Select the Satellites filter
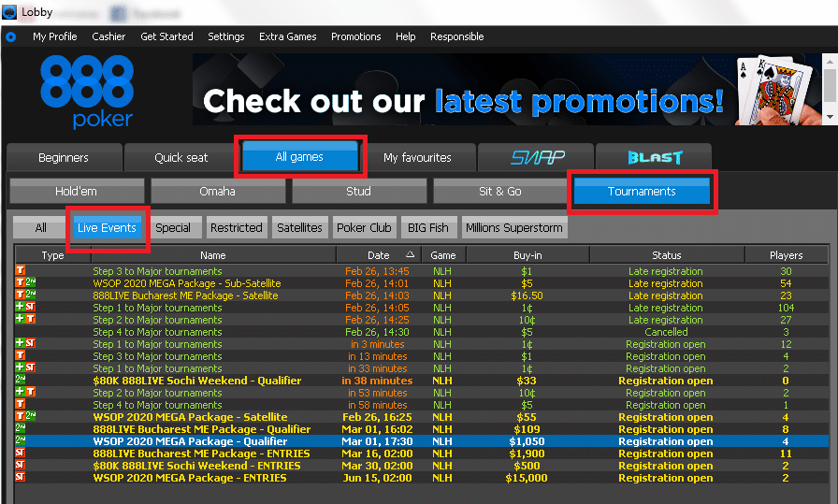 click(300, 227)
